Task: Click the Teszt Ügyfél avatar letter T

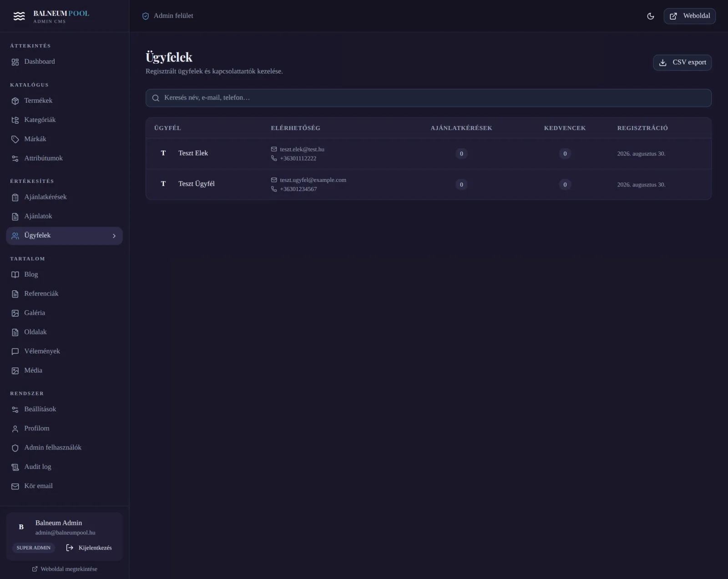Action: [x=163, y=184]
